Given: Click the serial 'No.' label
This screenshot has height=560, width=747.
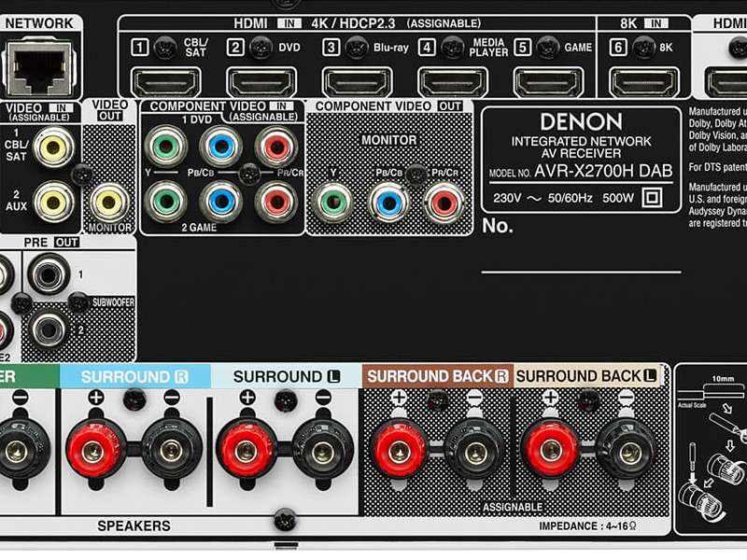Looking at the screenshot, I should [498, 226].
